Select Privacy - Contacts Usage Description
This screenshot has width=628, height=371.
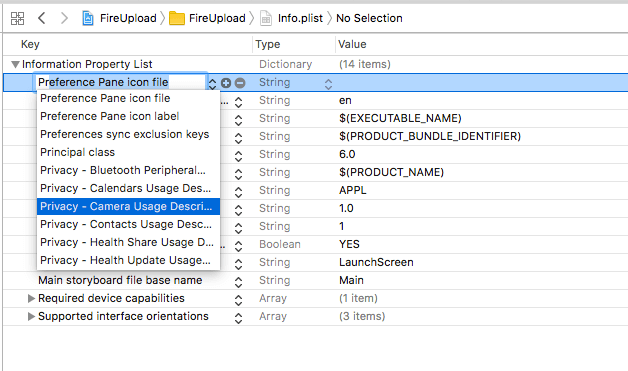coord(128,224)
